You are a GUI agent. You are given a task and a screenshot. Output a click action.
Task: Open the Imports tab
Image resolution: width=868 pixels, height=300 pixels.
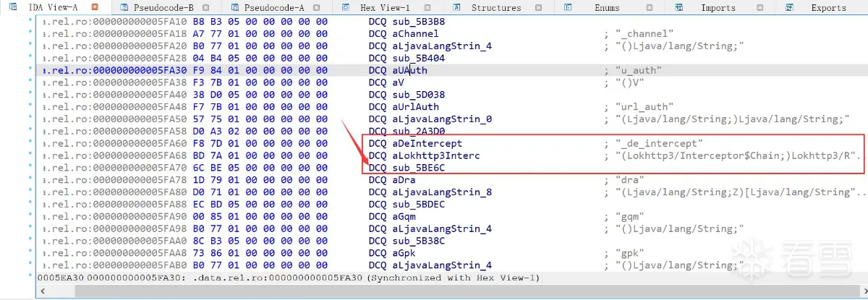718,8
